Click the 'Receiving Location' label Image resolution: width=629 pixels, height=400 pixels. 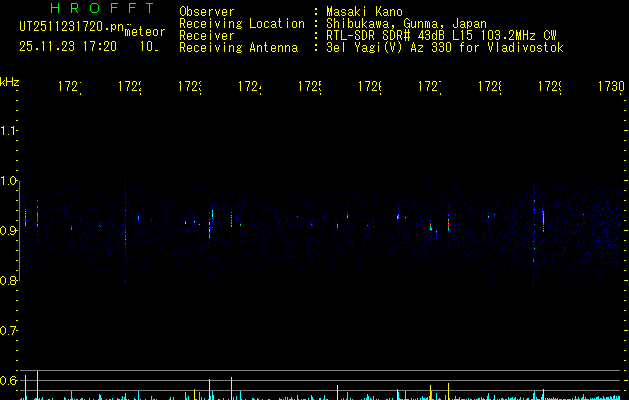[x=242, y=24]
